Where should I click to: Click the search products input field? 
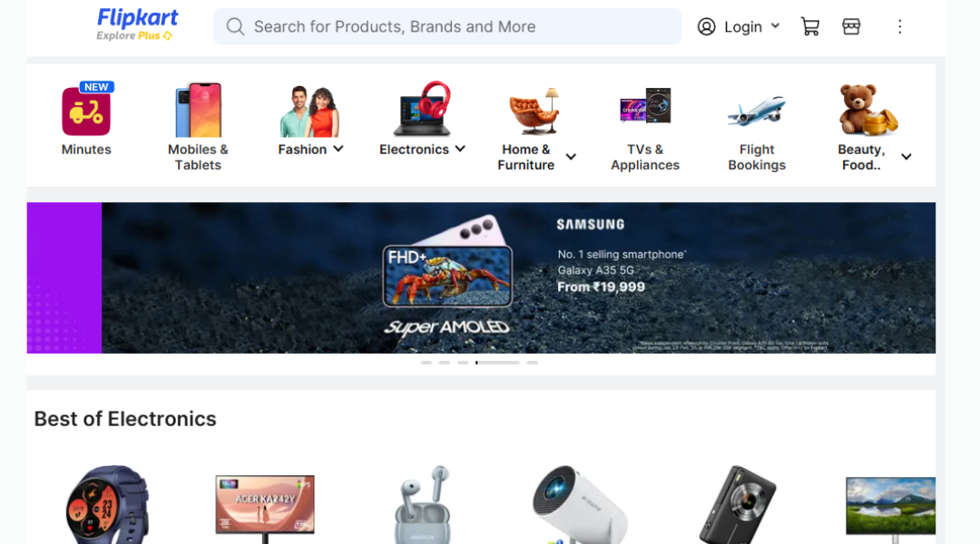tap(447, 26)
